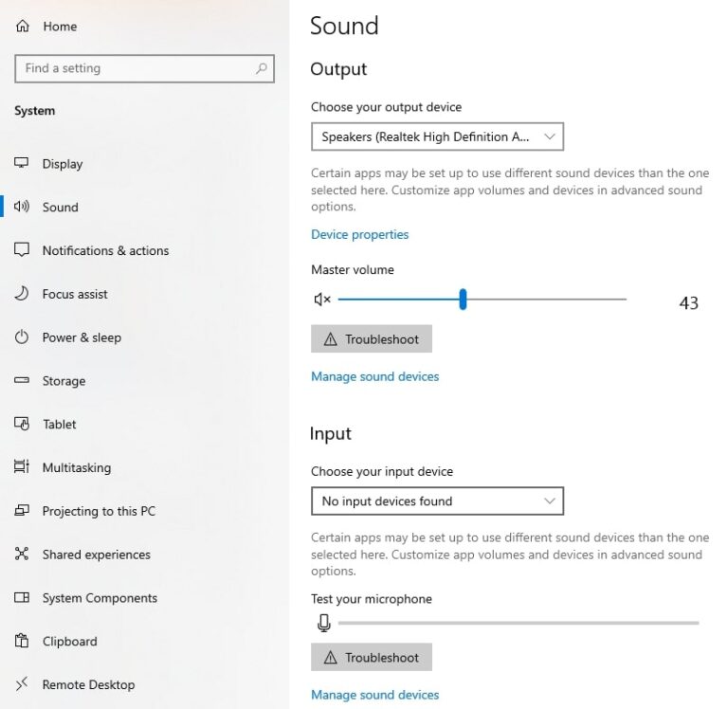Click the Remote Desktop icon
The width and height of the screenshot is (728, 709).
pyautogui.click(x=22, y=684)
